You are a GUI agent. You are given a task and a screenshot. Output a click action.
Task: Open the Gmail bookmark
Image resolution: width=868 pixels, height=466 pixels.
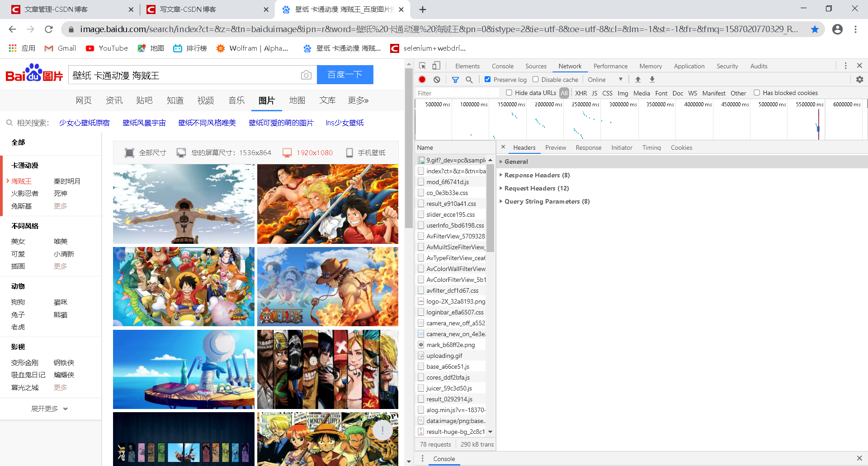(x=60, y=48)
